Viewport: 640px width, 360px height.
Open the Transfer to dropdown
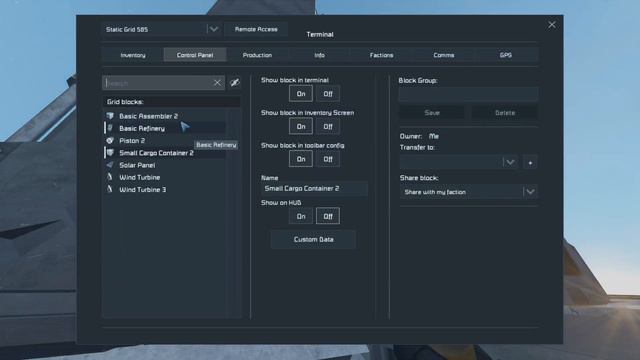(459, 162)
